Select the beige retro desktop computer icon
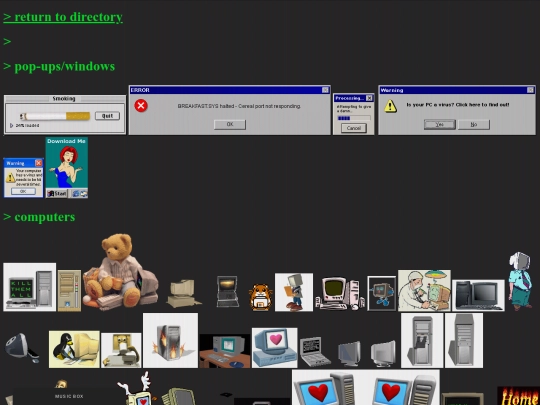This screenshot has height=405, width=540. pos(183,293)
